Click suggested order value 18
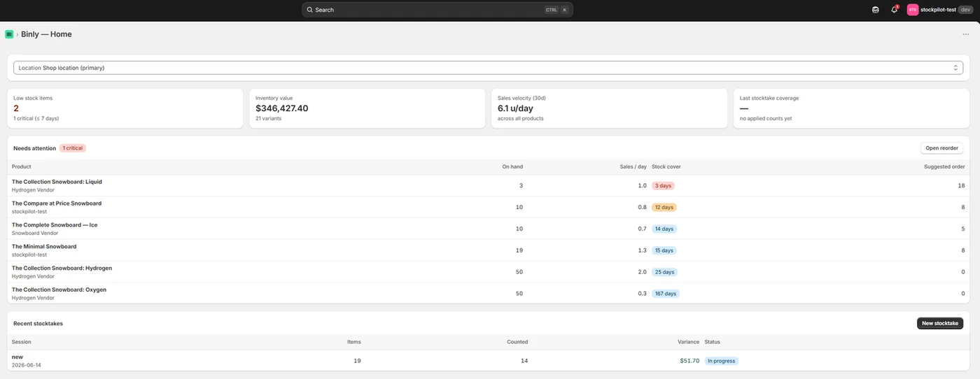980x379 pixels. click(x=961, y=185)
